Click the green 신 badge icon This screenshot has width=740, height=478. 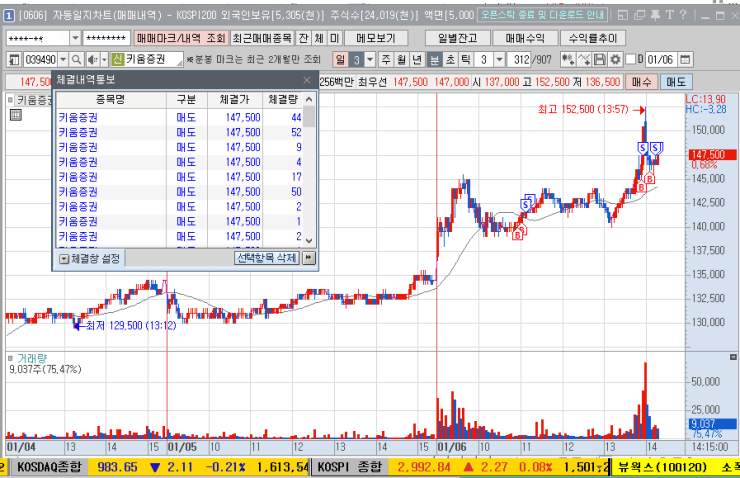tap(117, 59)
